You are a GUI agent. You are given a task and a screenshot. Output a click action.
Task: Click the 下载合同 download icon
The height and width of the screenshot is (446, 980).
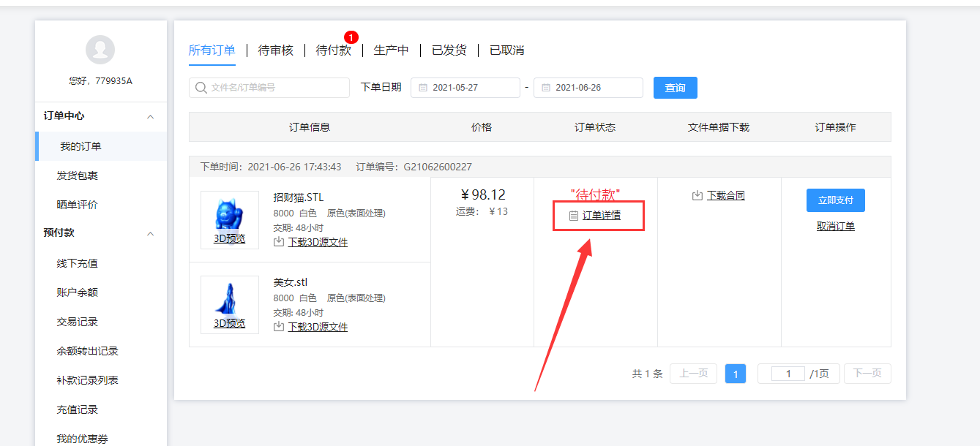697,196
